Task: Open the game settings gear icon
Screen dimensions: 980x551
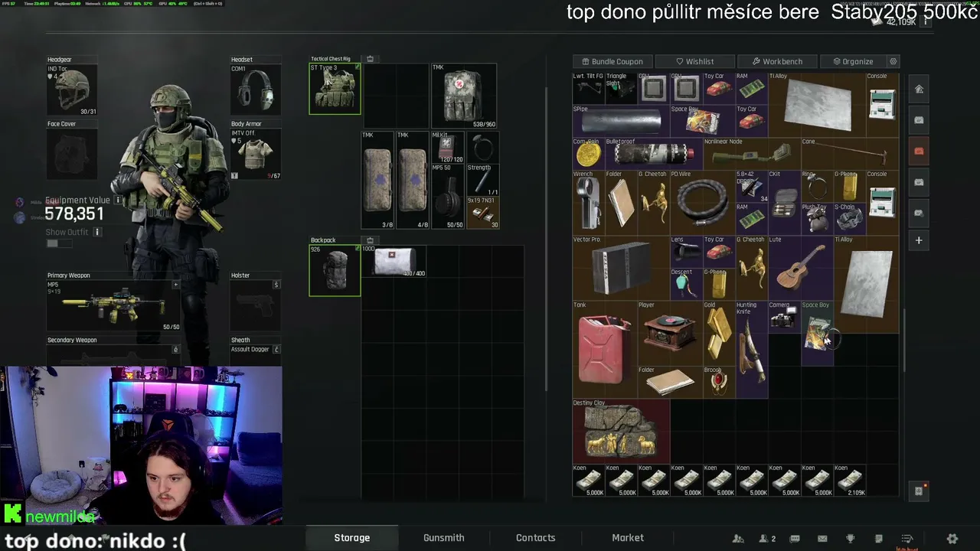Action: [952, 539]
